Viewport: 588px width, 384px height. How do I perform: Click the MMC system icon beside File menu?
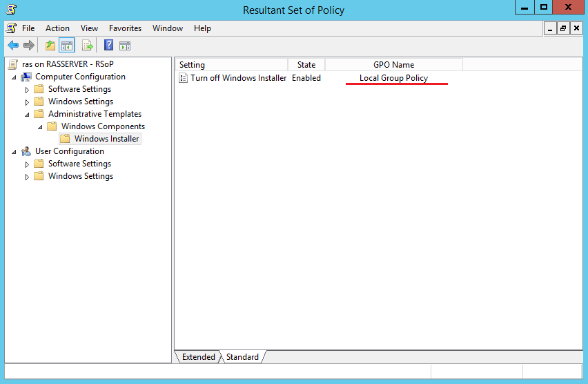tap(12, 28)
